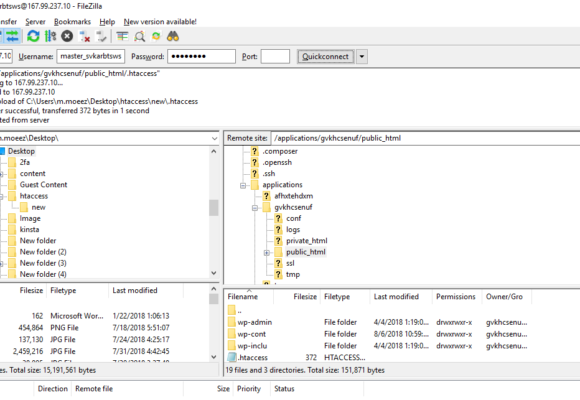580x400 pixels.
Task: Click the .ssh question-mark folder icon
Action: point(254,173)
